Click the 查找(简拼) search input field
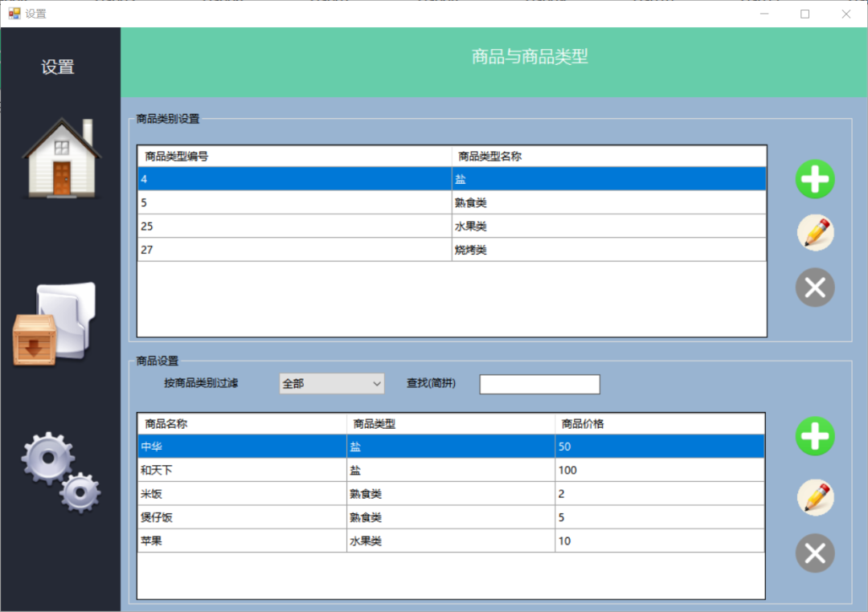 [x=539, y=385]
